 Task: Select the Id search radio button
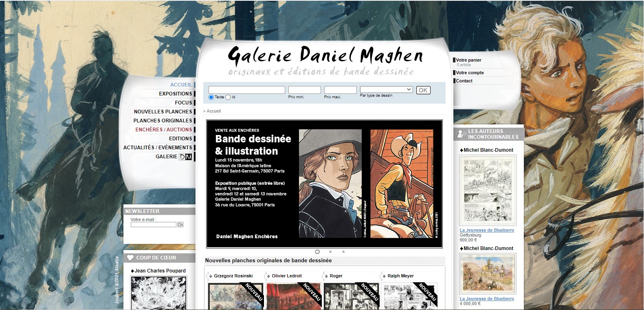228,97
